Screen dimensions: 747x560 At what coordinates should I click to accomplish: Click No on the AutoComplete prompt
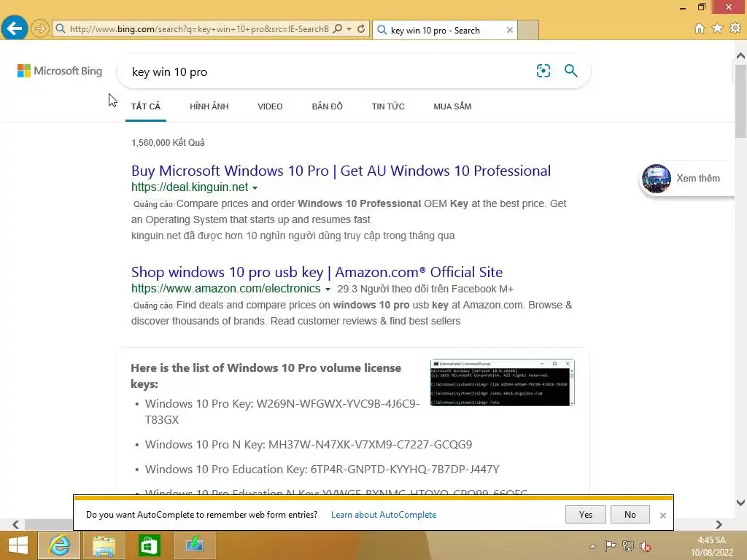630,514
